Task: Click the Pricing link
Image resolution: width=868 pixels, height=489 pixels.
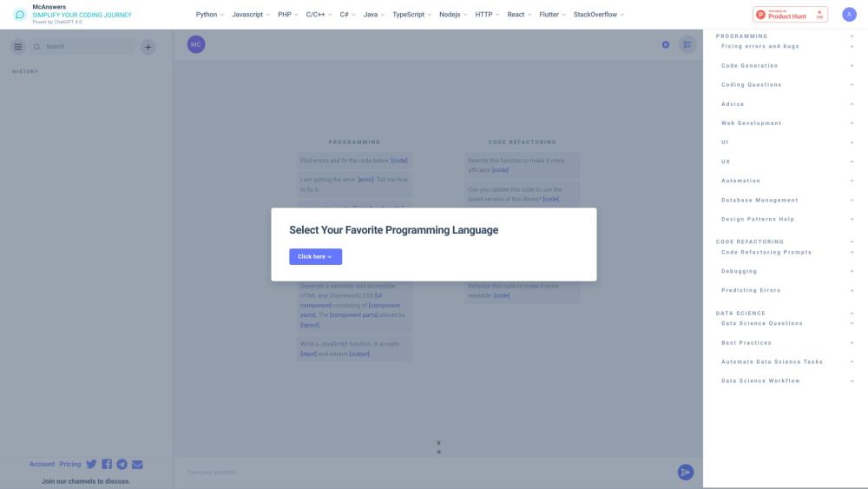Action: 70,464
